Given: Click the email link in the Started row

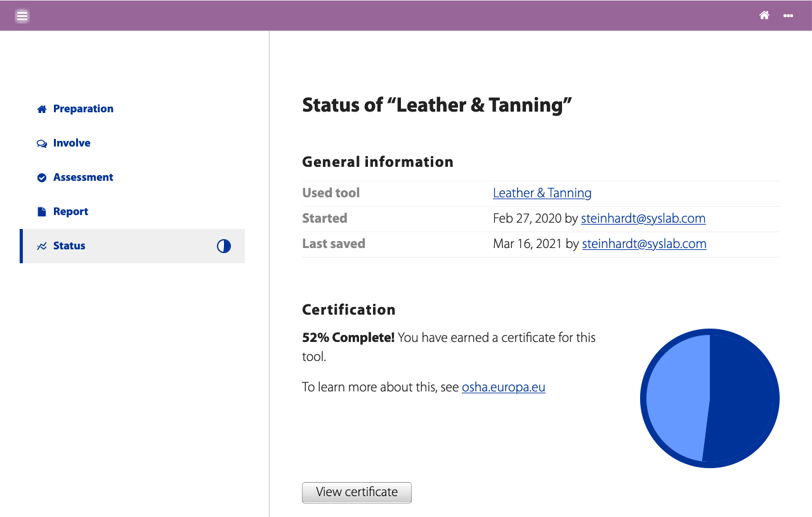Looking at the screenshot, I should tap(643, 218).
